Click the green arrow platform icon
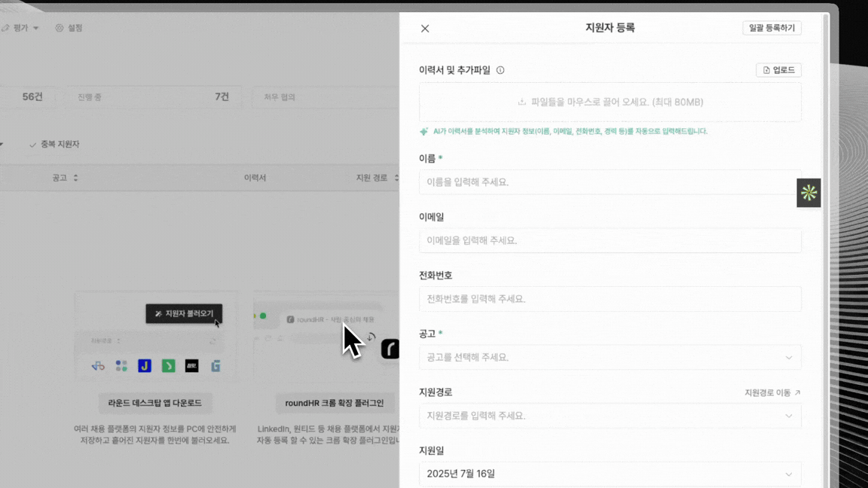868x488 pixels. point(169,366)
